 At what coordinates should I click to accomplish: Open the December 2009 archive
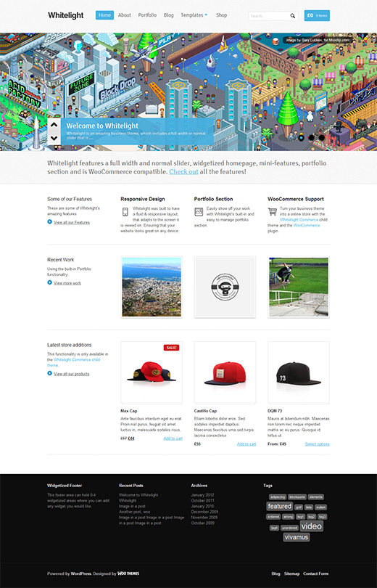(204, 512)
